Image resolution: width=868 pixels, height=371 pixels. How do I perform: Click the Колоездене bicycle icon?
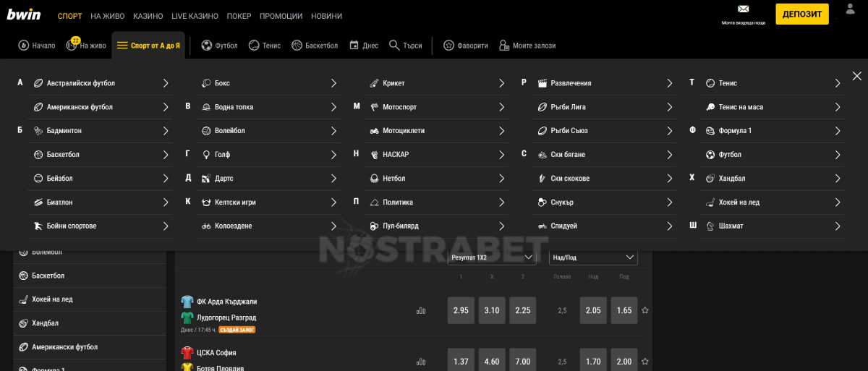tap(206, 226)
